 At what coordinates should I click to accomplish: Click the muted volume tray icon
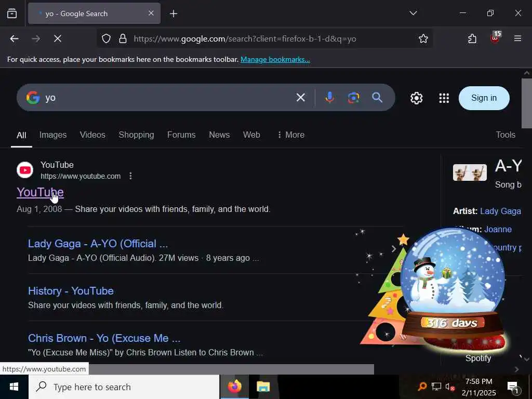click(x=449, y=387)
